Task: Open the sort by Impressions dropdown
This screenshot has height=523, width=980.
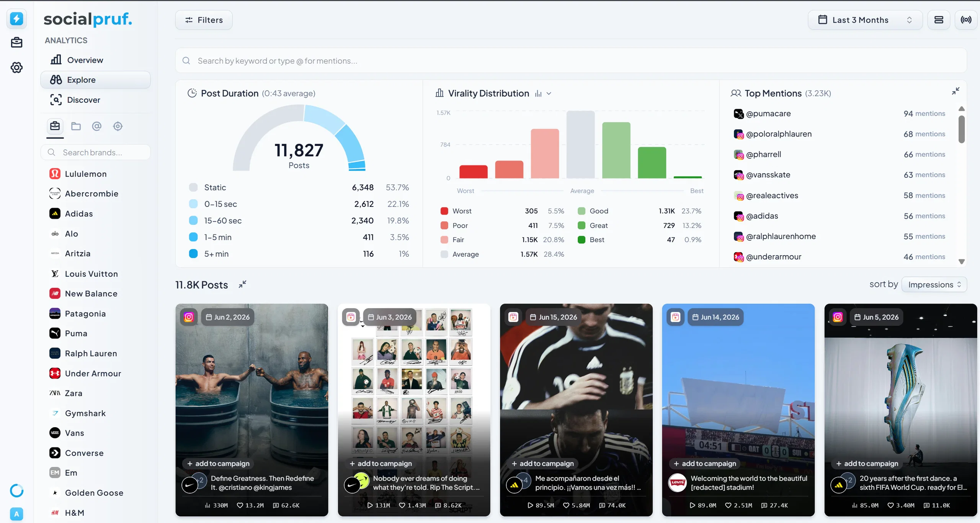Action: (934, 284)
